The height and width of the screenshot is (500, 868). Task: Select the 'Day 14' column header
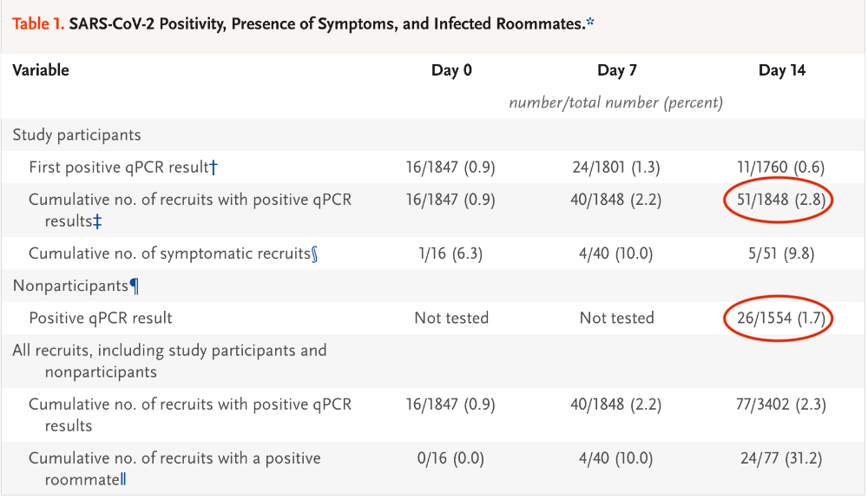(782, 70)
